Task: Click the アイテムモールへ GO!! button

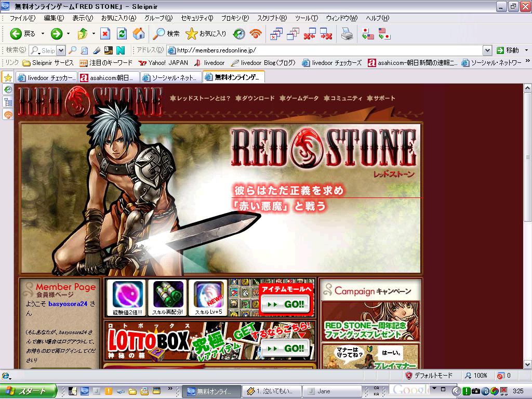Action: pos(285,304)
